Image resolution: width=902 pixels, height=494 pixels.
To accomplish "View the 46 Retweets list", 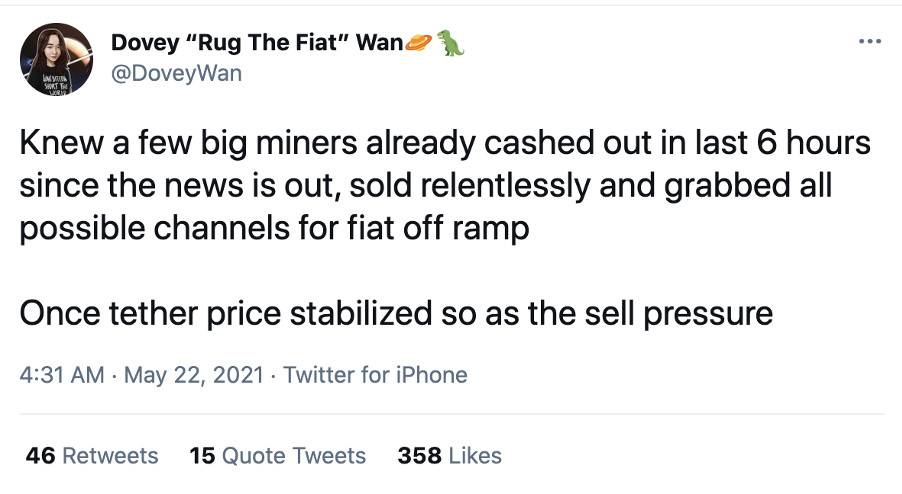I will (x=92, y=456).
